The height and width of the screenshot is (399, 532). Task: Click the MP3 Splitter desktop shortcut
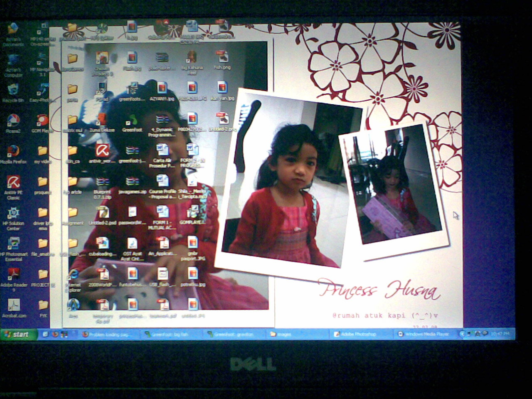point(102,32)
